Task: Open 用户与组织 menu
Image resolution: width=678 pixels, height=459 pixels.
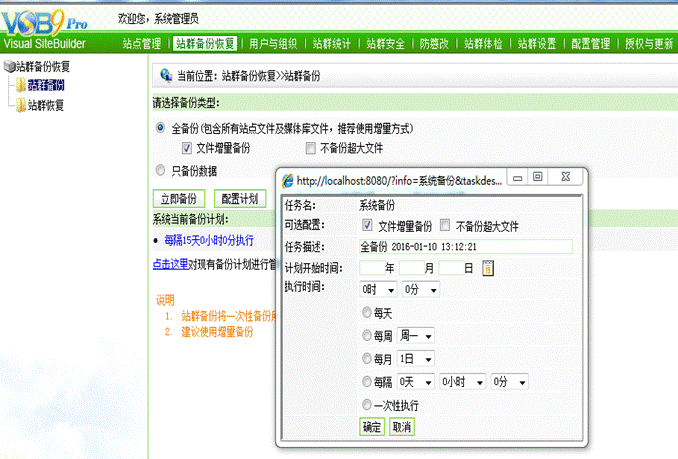Action: [x=273, y=43]
